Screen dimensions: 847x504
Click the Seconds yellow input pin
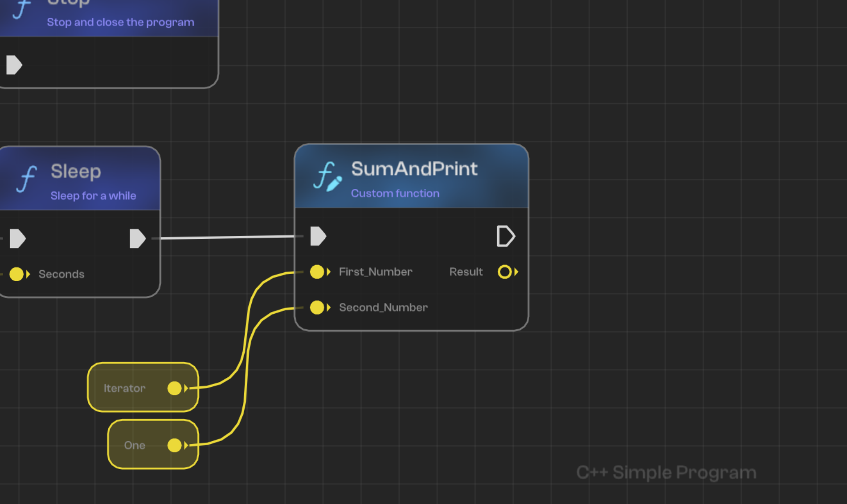click(19, 274)
